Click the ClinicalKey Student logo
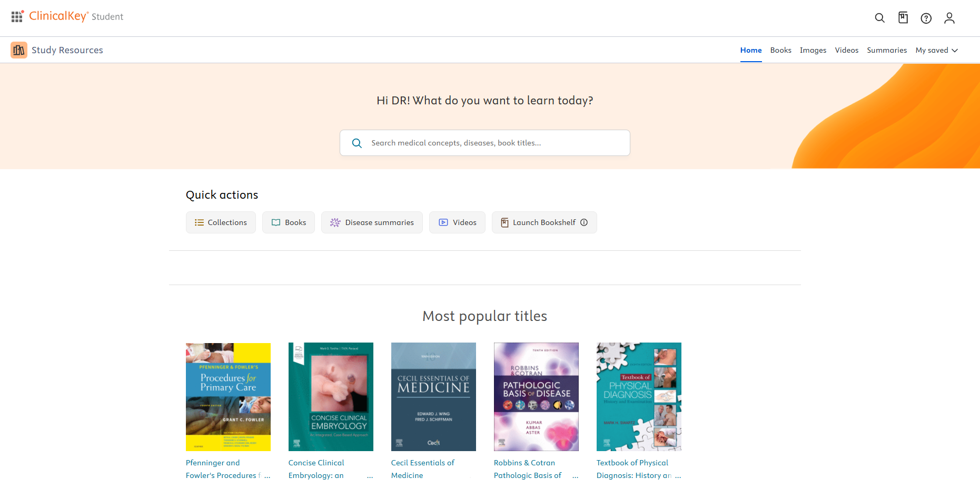The height and width of the screenshot is (488, 980). [x=76, y=16]
